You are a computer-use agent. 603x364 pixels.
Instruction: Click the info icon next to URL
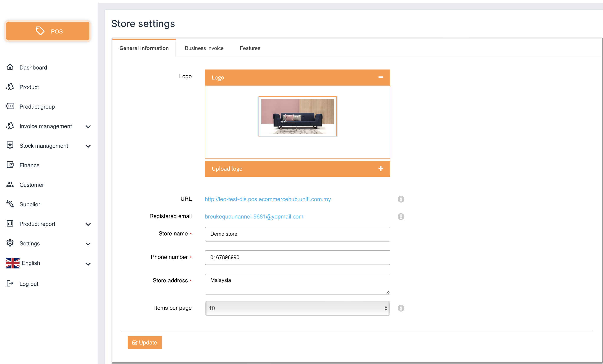tap(401, 199)
